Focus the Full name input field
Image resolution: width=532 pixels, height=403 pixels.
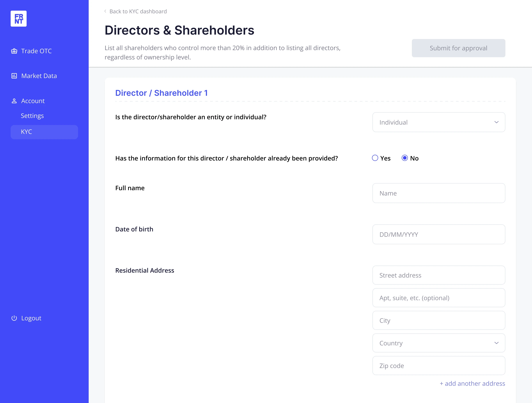click(438, 193)
